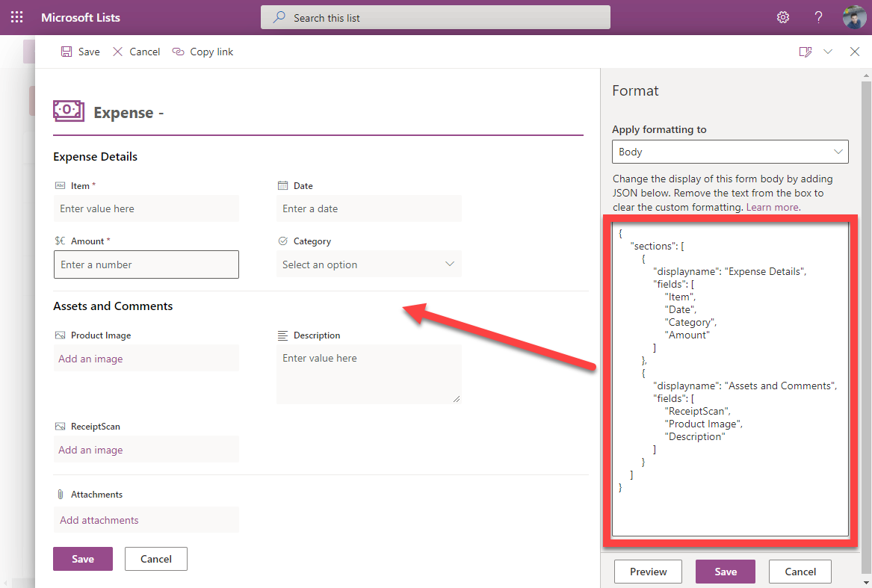Open the settings gear icon
This screenshot has width=872, height=588.
[783, 17]
